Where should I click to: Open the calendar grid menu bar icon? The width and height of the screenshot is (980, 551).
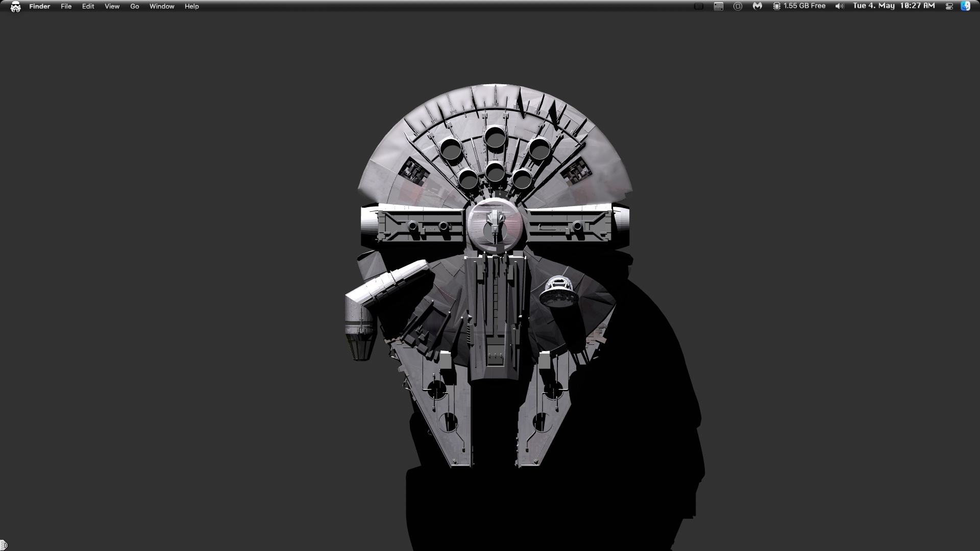tap(718, 6)
